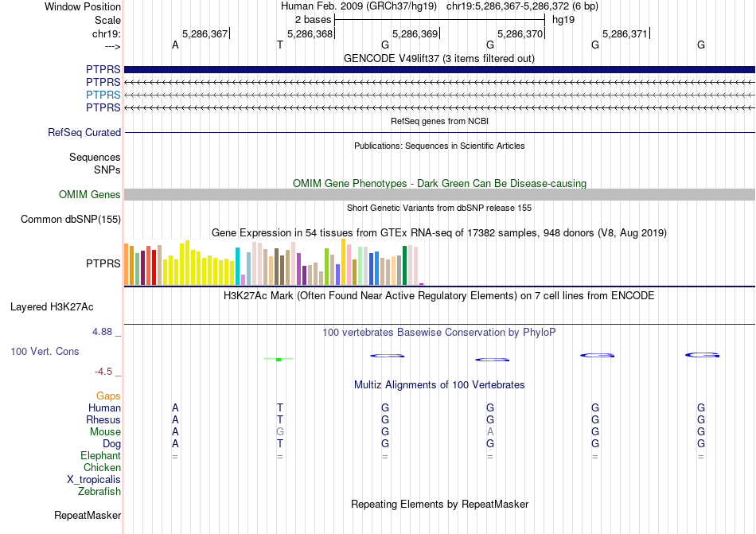Click the SNPs track label
756x534 pixels.
(x=107, y=170)
